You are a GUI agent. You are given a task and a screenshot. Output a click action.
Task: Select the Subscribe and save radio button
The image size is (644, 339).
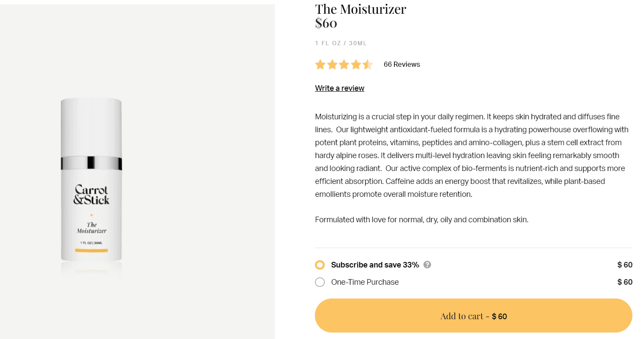click(x=320, y=265)
